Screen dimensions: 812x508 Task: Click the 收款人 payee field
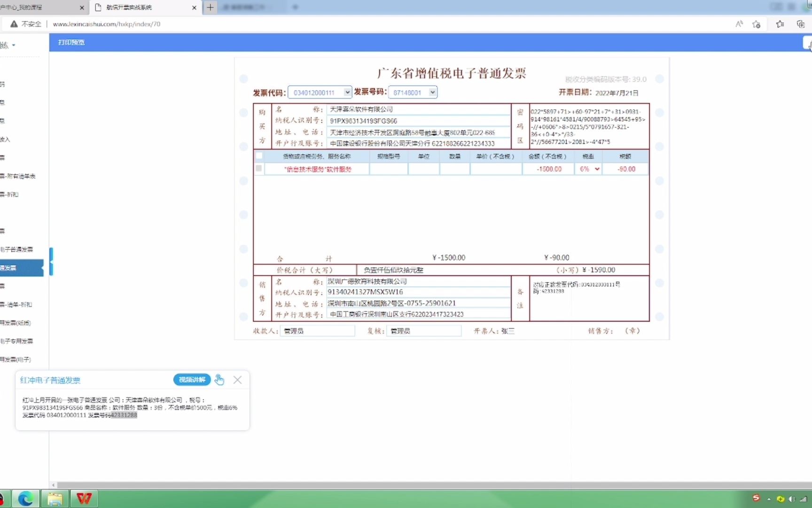click(x=317, y=331)
